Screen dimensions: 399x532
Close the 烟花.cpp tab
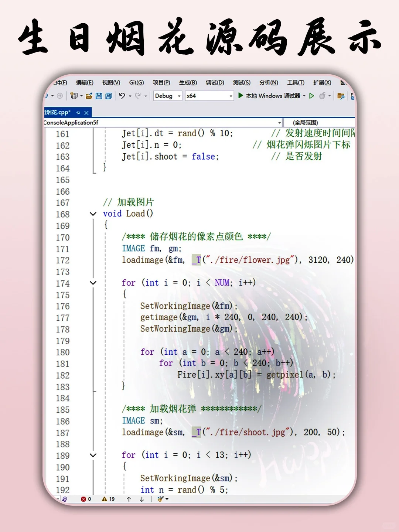point(86,113)
